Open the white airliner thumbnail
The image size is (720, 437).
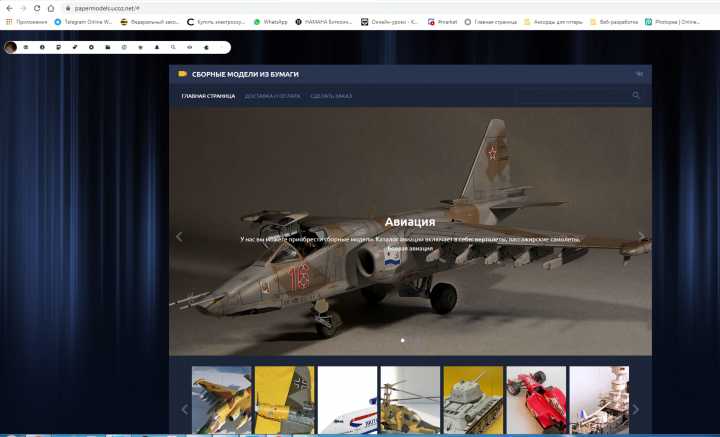coord(347,400)
